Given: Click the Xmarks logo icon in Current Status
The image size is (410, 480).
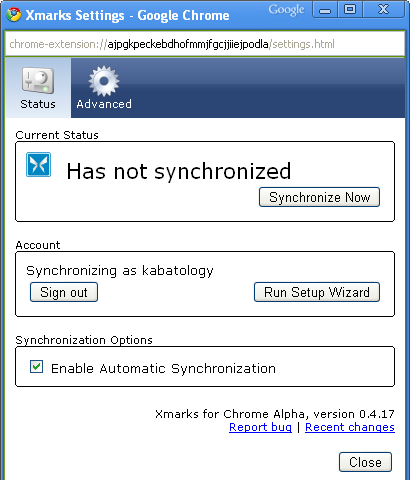Looking at the screenshot, I should tap(39, 165).
